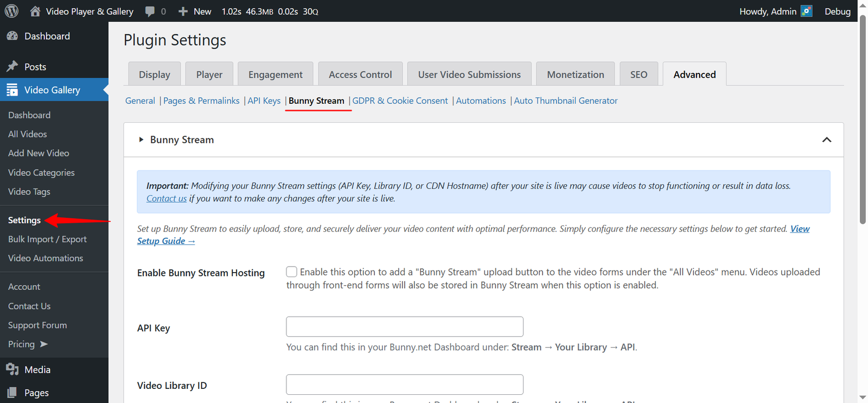This screenshot has width=868, height=403.
Task: Open the Account submenu item
Action: tap(24, 286)
